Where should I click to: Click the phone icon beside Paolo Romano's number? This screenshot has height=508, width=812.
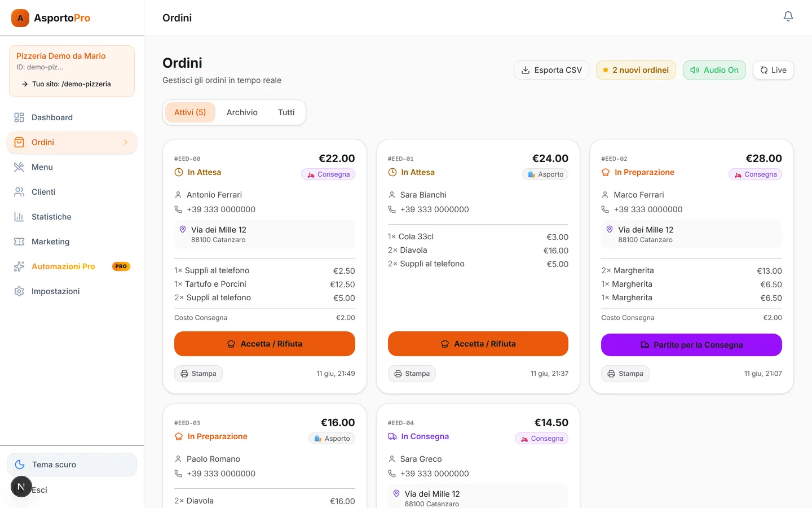[178, 474]
